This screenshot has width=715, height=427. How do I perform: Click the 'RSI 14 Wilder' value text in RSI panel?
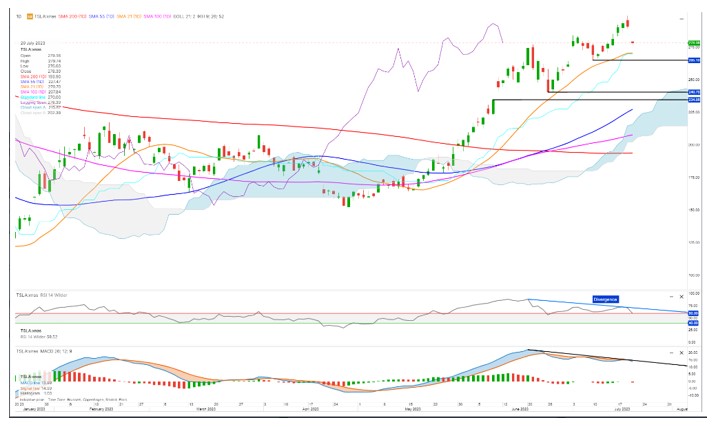(39, 337)
